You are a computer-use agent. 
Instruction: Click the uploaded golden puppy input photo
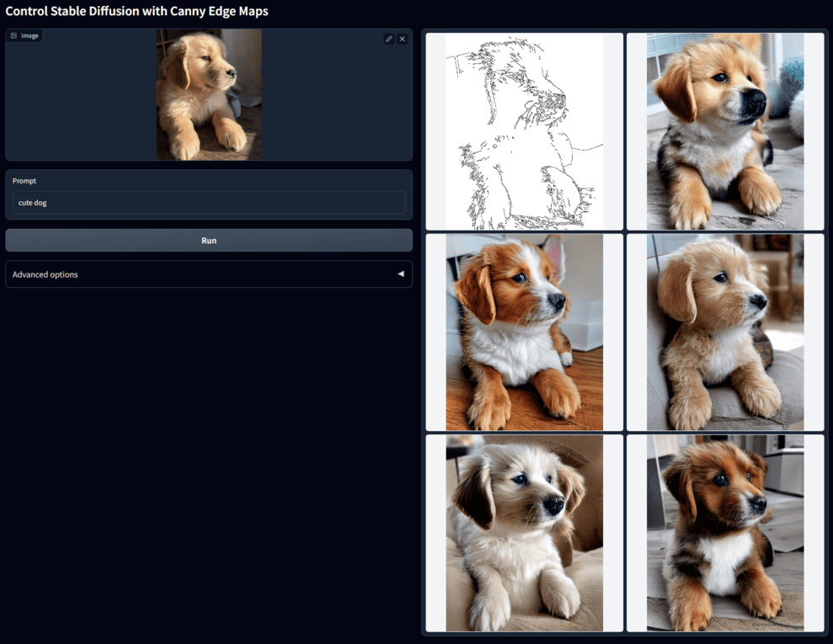[209, 94]
